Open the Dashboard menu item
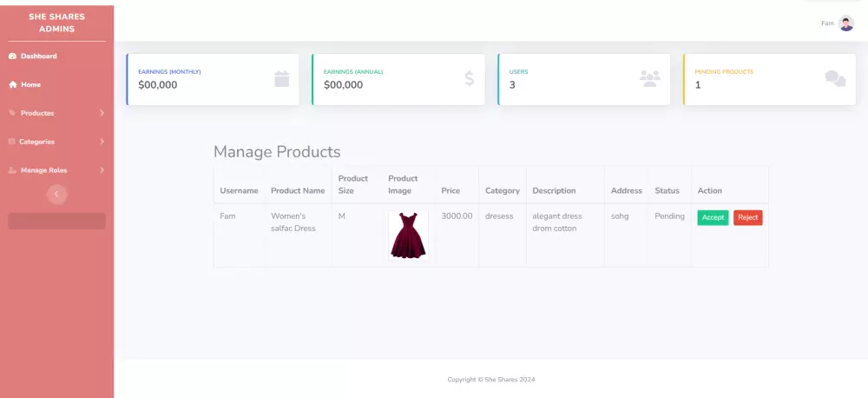Viewport: 868px width, 398px height. pos(39,56)
